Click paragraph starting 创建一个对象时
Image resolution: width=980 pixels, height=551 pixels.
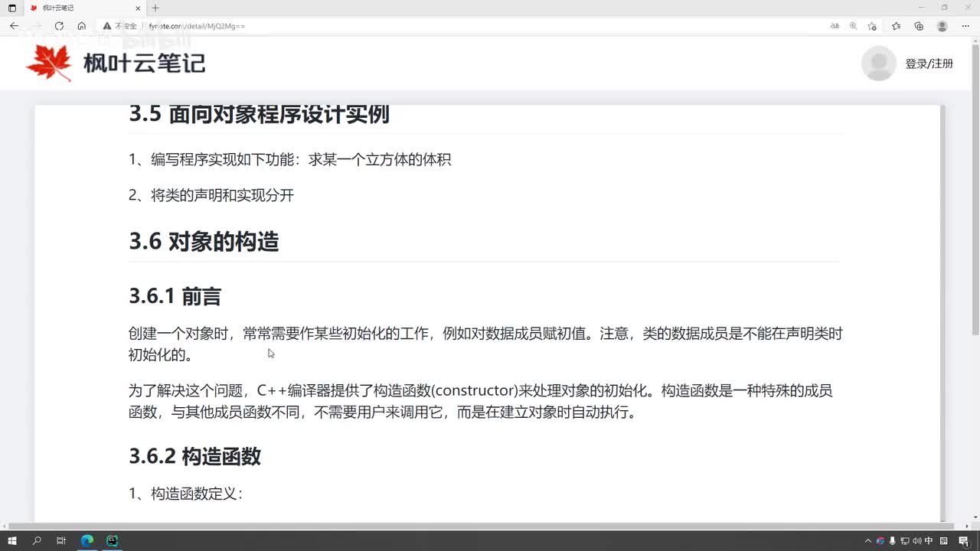(x=485, y=344)
